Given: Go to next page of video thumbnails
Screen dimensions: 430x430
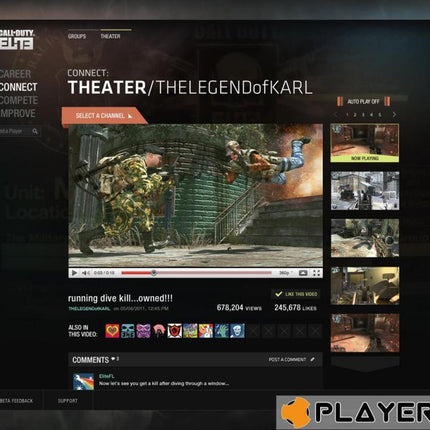Looking at the screenshot, I should pos(394,115).
